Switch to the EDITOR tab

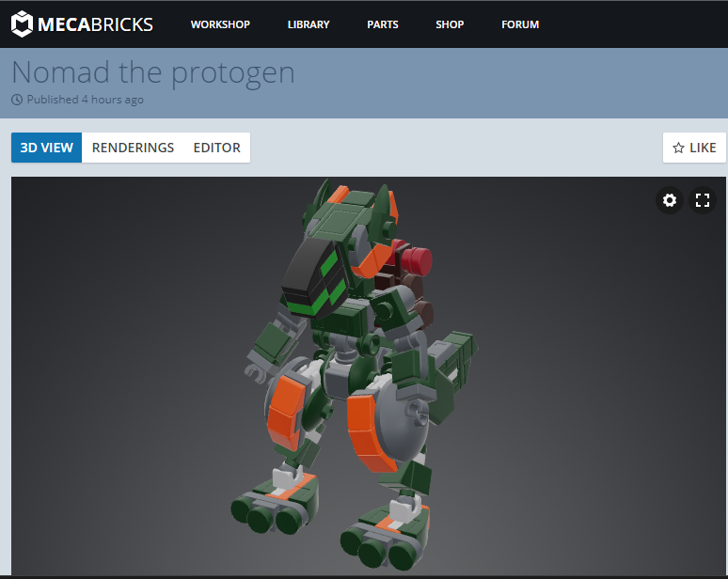coord(216,148)
